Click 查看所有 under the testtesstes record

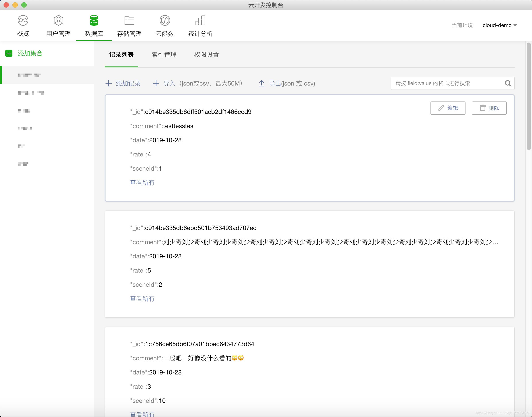142,183
